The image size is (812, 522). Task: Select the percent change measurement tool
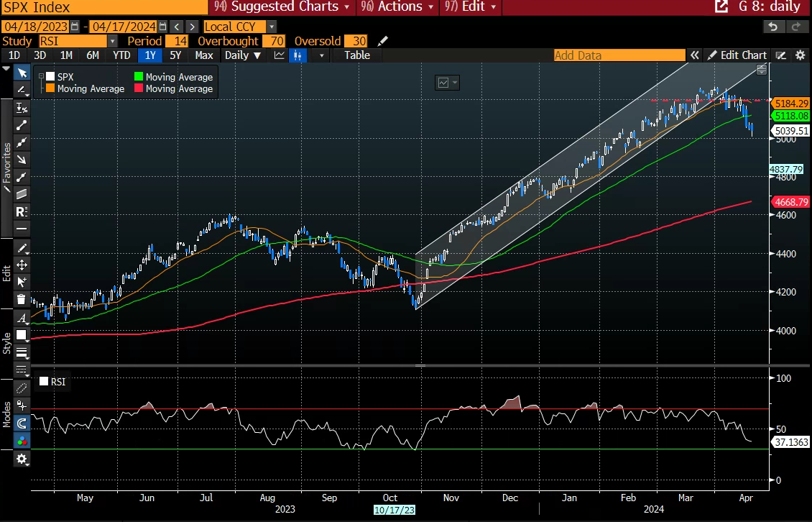(22, 108)
